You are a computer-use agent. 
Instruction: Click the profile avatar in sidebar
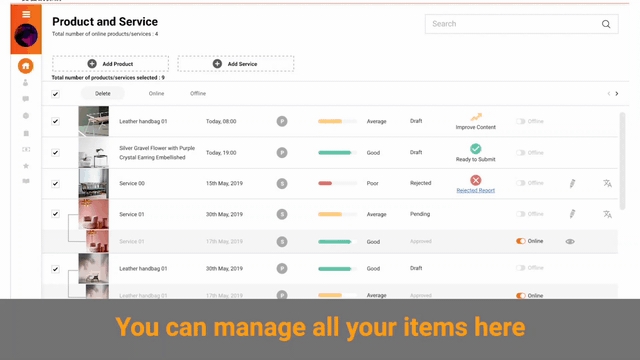point(26,35)
